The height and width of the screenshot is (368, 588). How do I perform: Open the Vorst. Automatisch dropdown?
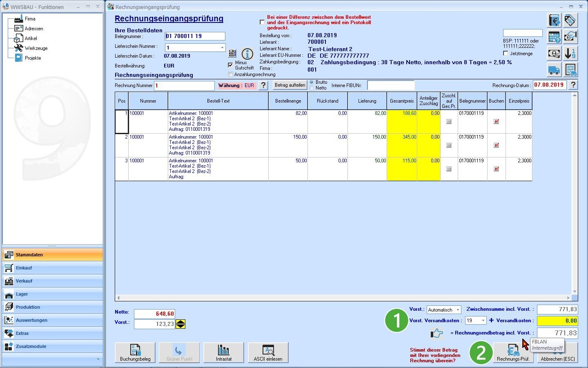[x=457, y=310]
